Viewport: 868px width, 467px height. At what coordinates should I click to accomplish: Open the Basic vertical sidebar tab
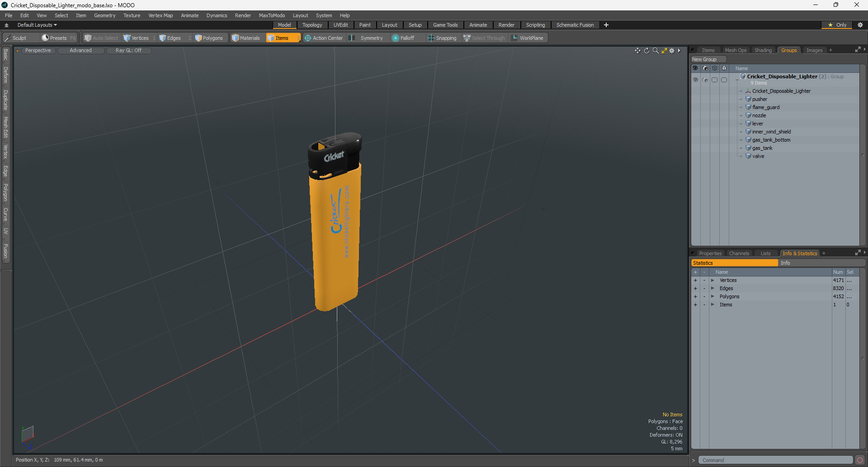click(5, 55)
